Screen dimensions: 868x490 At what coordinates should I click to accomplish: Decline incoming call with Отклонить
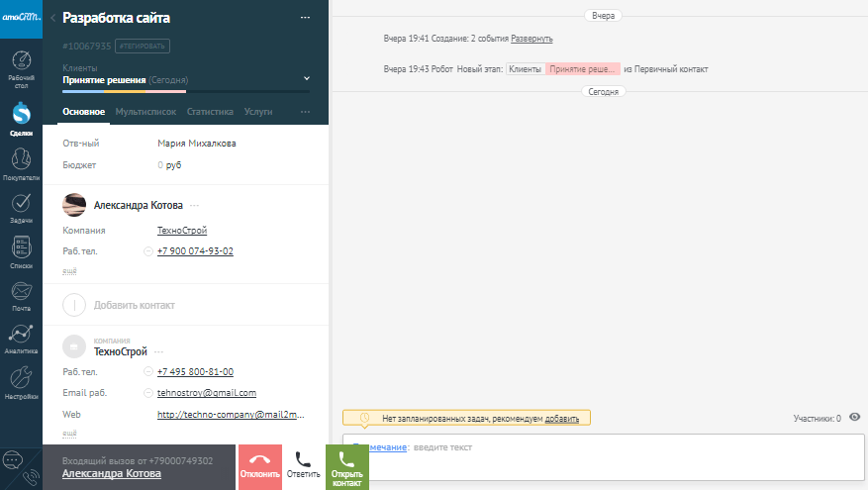(x=260, y=467)
